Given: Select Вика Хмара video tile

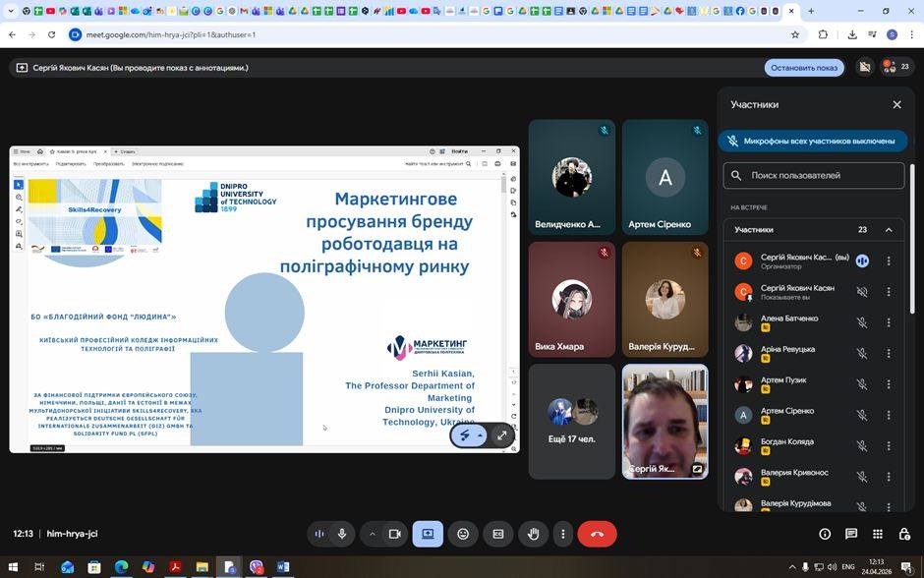Looking at the screenshot, I should pyautogui.click(x=572, y=299).
